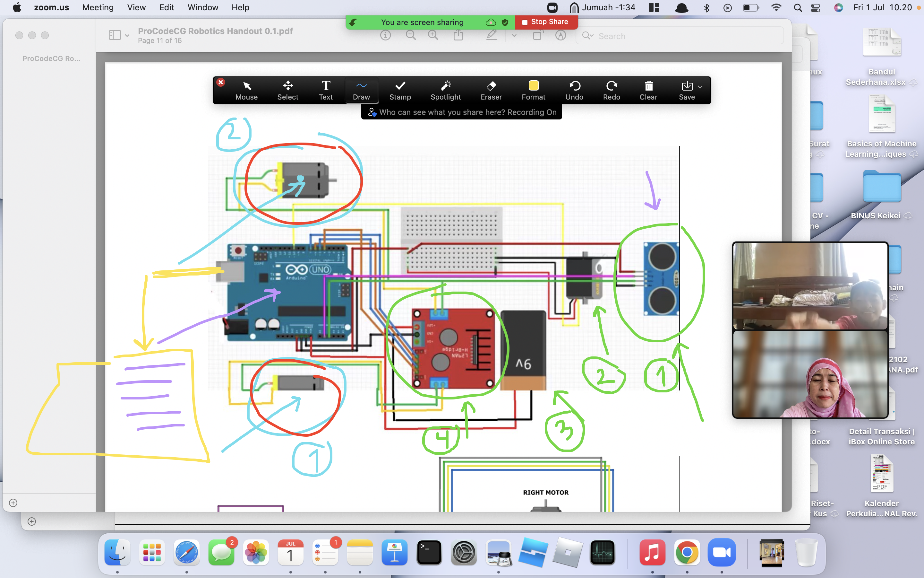The height and width of the screenshot is (578, 924).
Task: Open Terminal from the Dock
Action: [429, 552]
